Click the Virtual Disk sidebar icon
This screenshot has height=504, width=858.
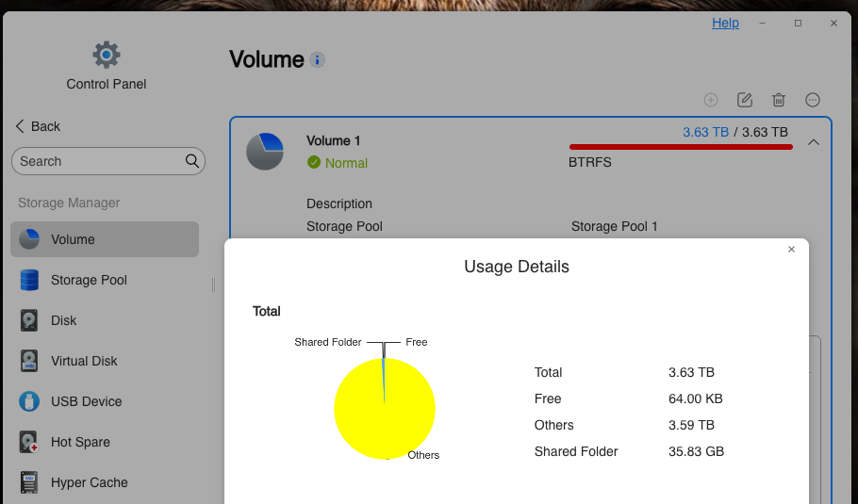coord(29,361)
